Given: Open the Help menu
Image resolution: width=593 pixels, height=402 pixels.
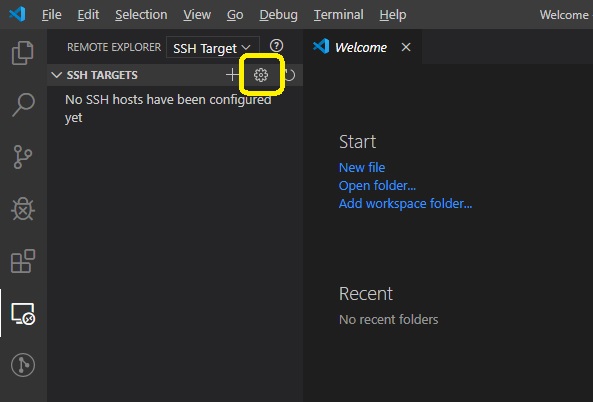Looking at the screenshot, I should point(393,14).
